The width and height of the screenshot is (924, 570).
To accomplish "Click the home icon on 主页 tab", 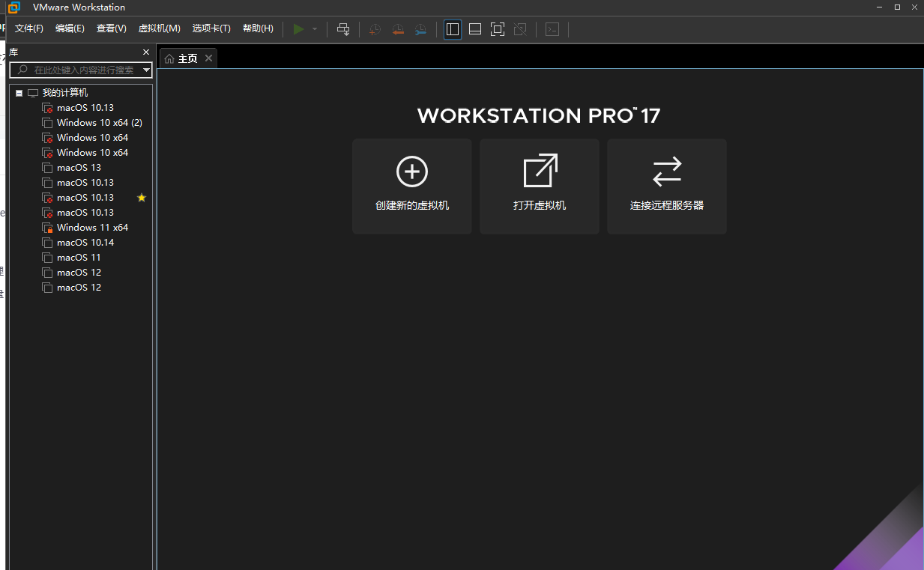I will (x=169, y=58).
